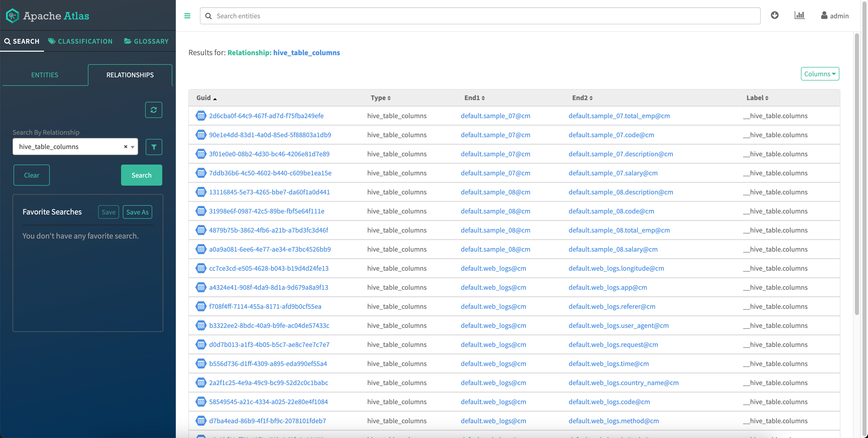Open the attribute filter funnel icon
The image size is (868, 438).
pos(154,147)
